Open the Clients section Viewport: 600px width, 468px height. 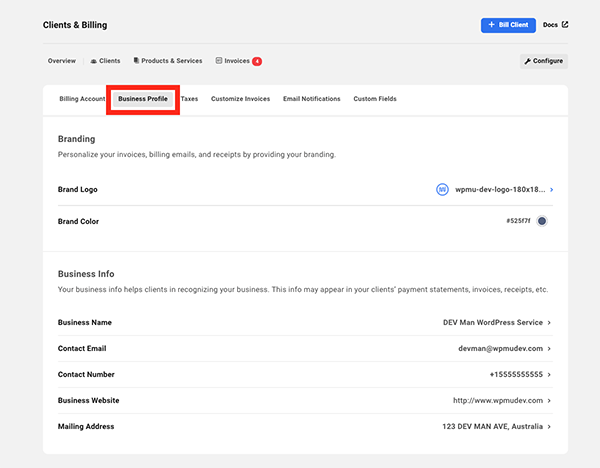[105, 61]
